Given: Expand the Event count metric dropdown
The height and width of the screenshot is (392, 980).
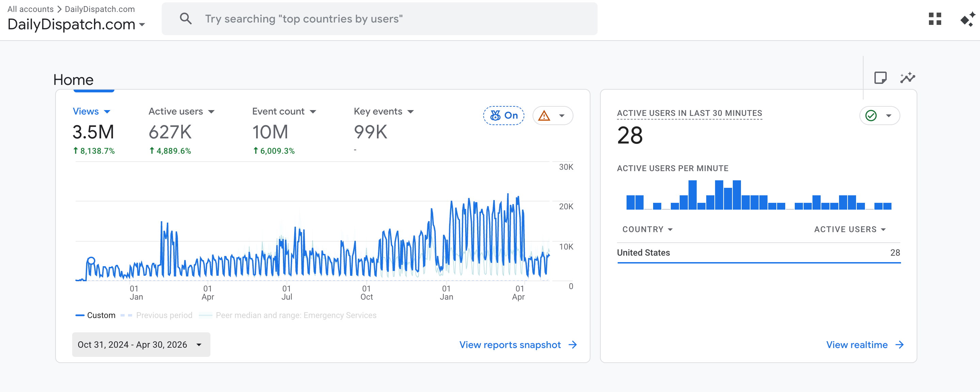Looking at the screenshot, I should (x=313, y=111).
